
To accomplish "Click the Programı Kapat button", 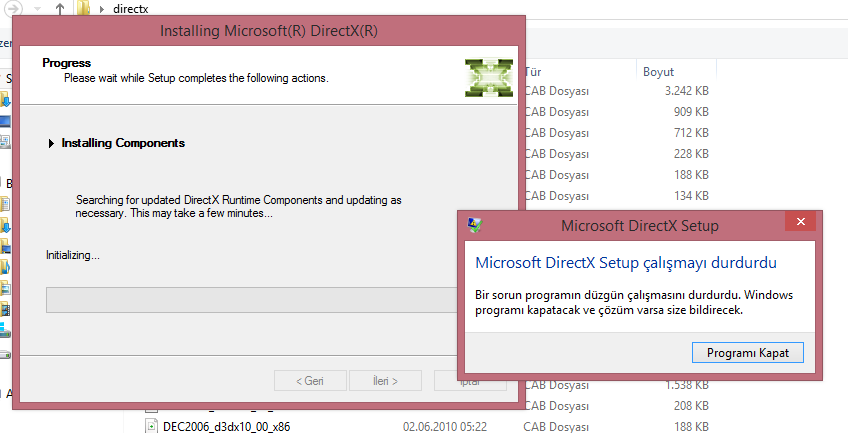I will coord(747,353).
